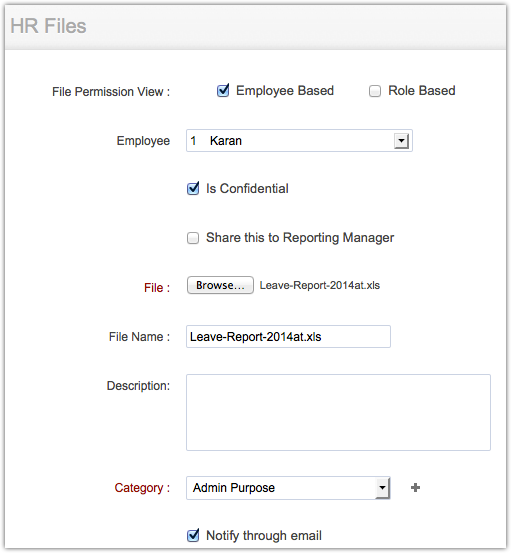Uncheck the Employee Based checkbox

point(223,91)
